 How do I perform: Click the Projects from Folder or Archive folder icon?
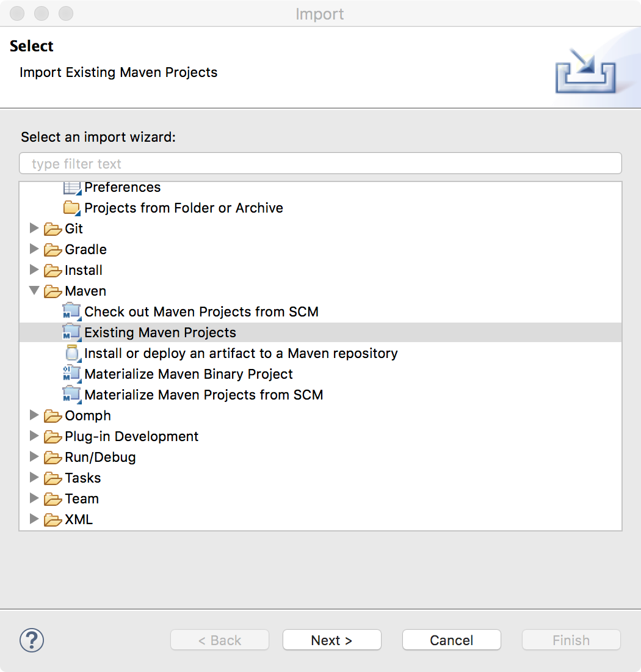click(x=71, y=208)
